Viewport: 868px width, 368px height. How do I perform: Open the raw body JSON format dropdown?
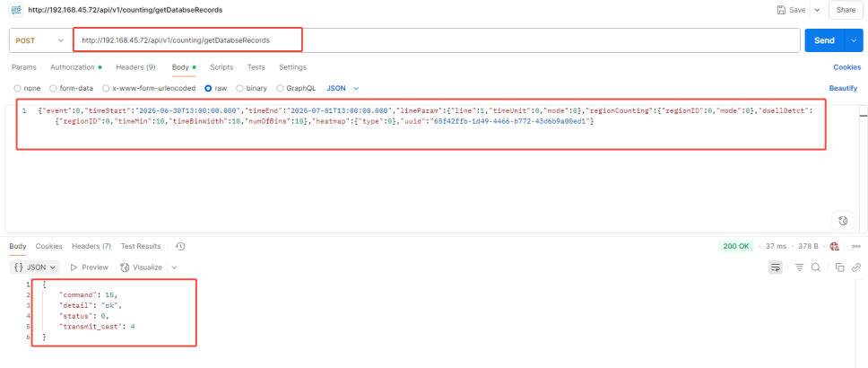[343, 88]
